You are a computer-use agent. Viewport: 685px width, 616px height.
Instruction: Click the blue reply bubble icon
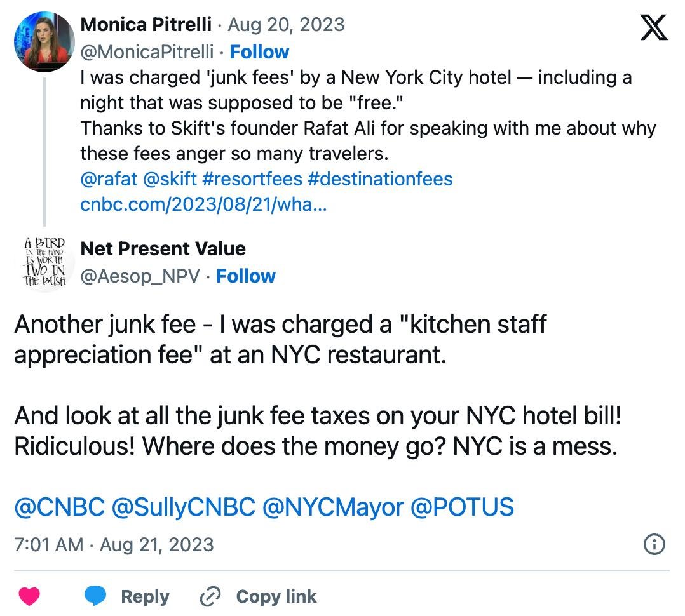95,597
